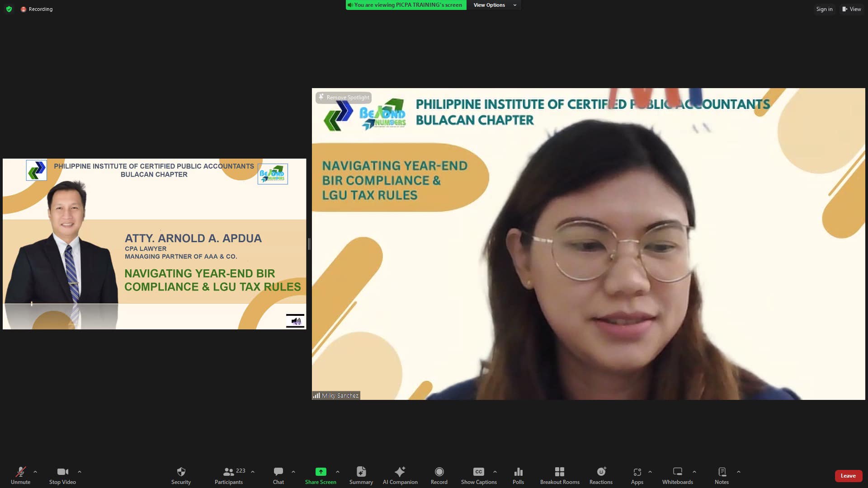Open meeting Summary
This screenshot has height=488, width=868.
pyautogui.click(x=361, y=475)
